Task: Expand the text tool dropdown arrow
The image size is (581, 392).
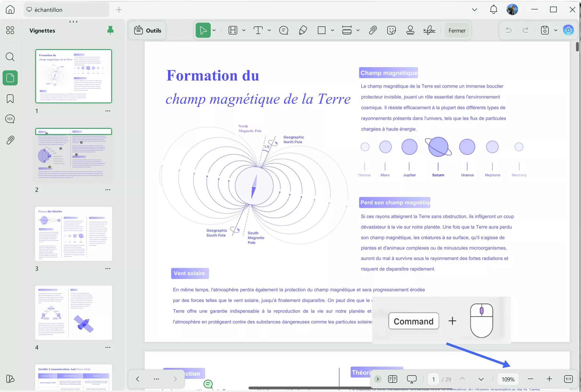Action: (x=269, y=30)
